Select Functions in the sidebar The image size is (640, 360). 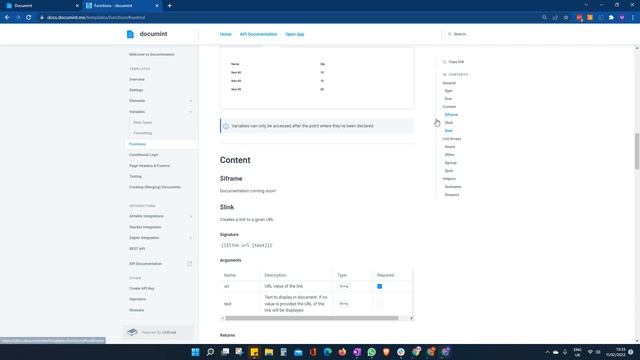[137, 144]
